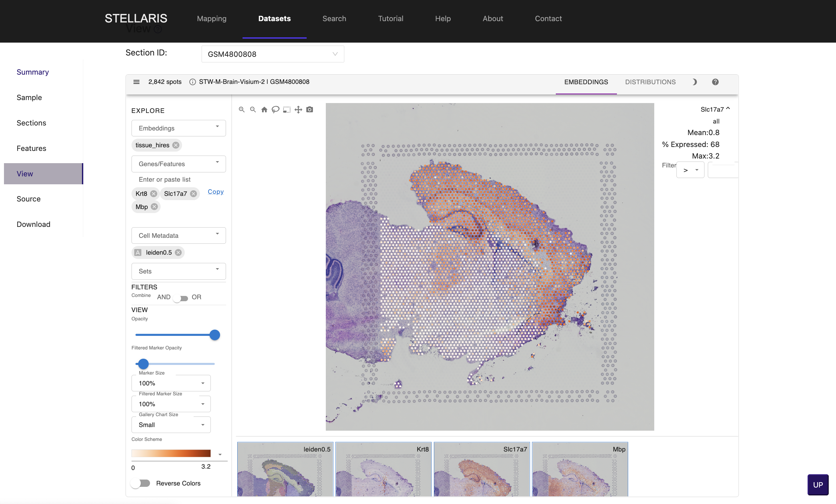This screenshot has height=504, width=836.
Task: Toggle dark mode moon icon
Action: click(x=694, y=82)
